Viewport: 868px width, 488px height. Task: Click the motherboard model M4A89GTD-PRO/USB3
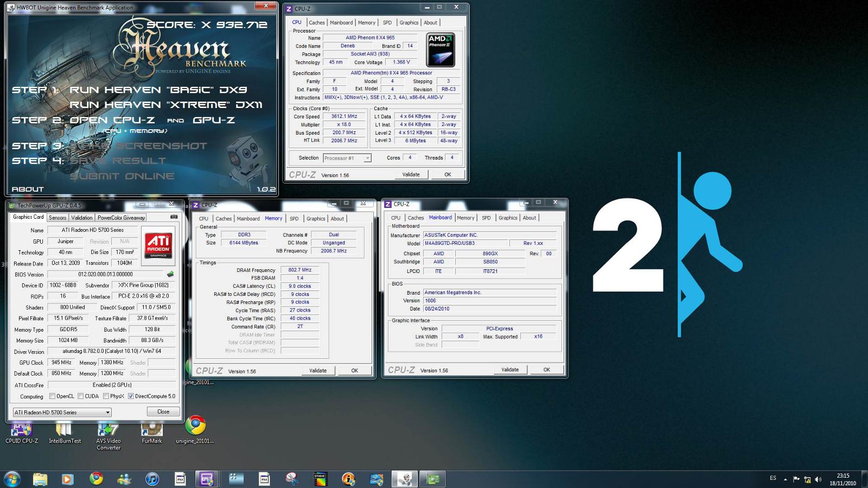coord(465,243)
